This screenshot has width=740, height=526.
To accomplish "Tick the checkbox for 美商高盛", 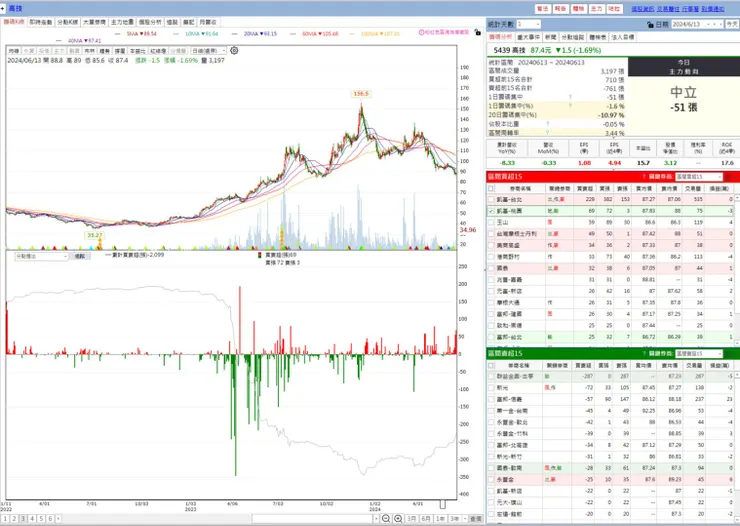I will point(491,245).
